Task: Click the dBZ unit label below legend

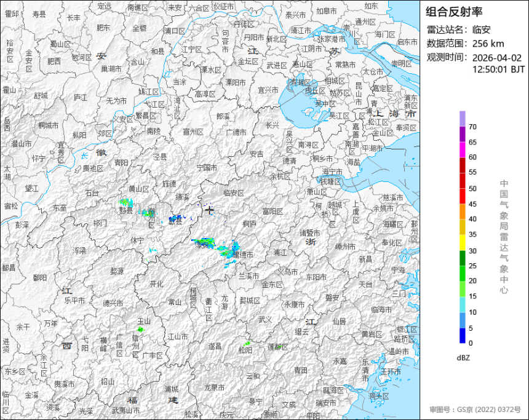Action: pos(464,357)
